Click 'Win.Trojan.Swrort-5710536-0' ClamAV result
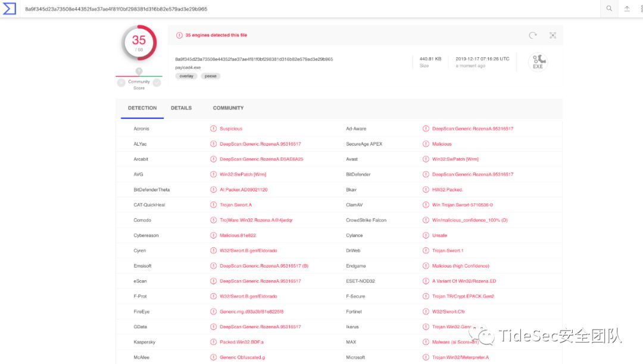This screenshot has height=364, width=643. [x=463, y=205]
